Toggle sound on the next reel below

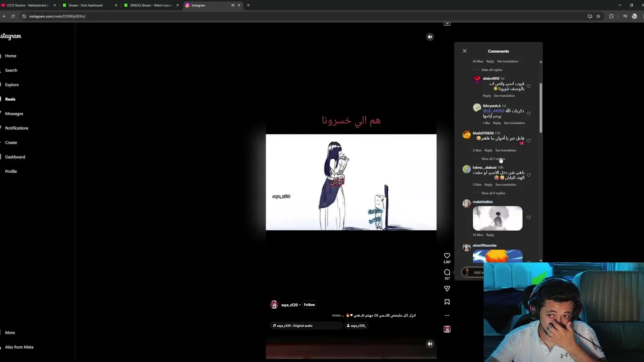pos(430,344)
